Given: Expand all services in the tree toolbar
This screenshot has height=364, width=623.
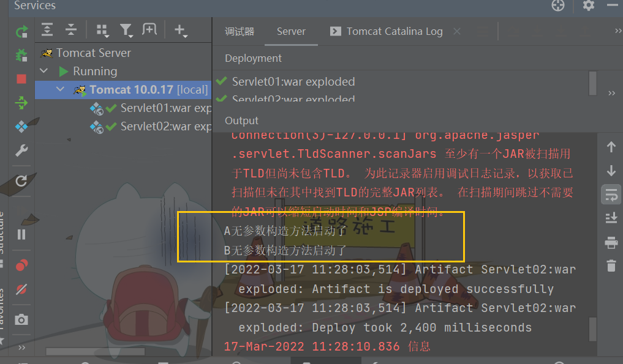Looking at the screenshot, I should tap(47, 30).
